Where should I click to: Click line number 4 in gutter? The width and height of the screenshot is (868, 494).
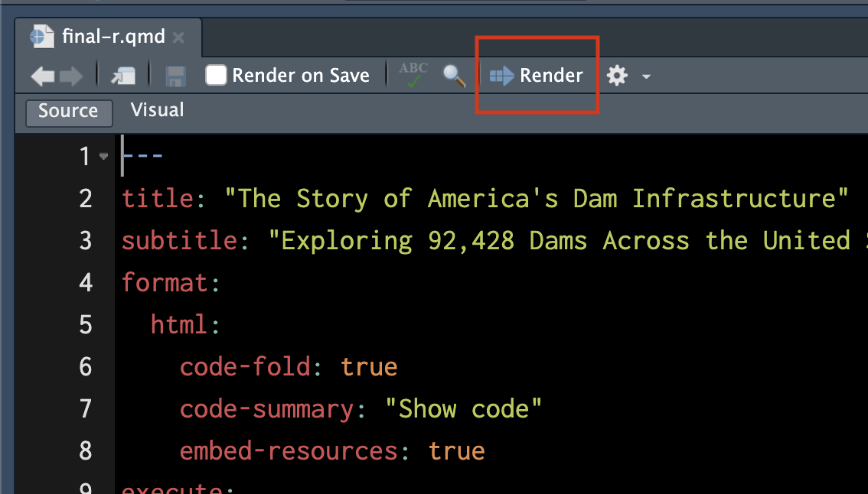tap(86, 283)
